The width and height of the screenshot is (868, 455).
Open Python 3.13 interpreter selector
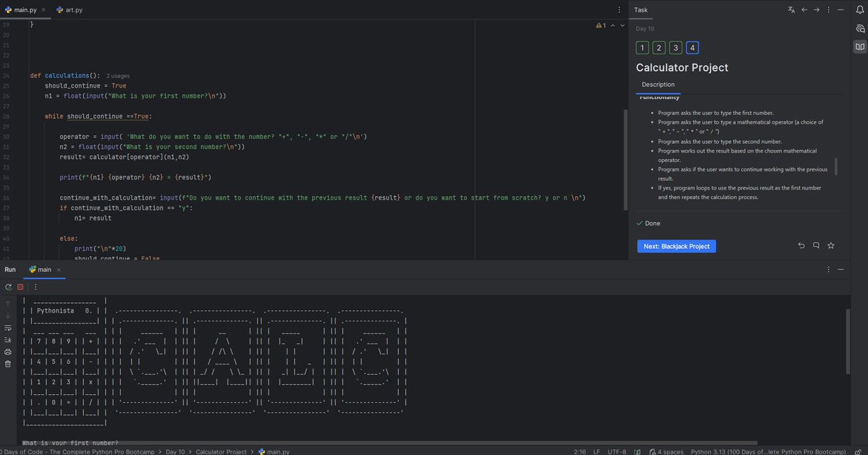coord(768,451)
